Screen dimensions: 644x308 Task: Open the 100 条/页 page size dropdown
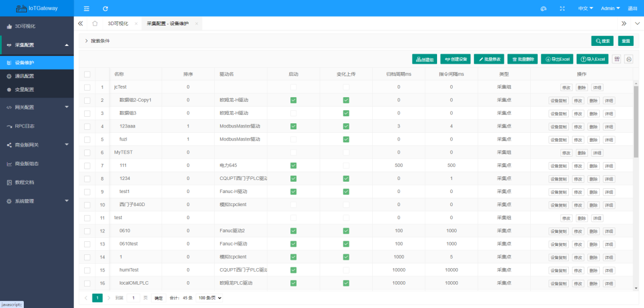[209, 298]
